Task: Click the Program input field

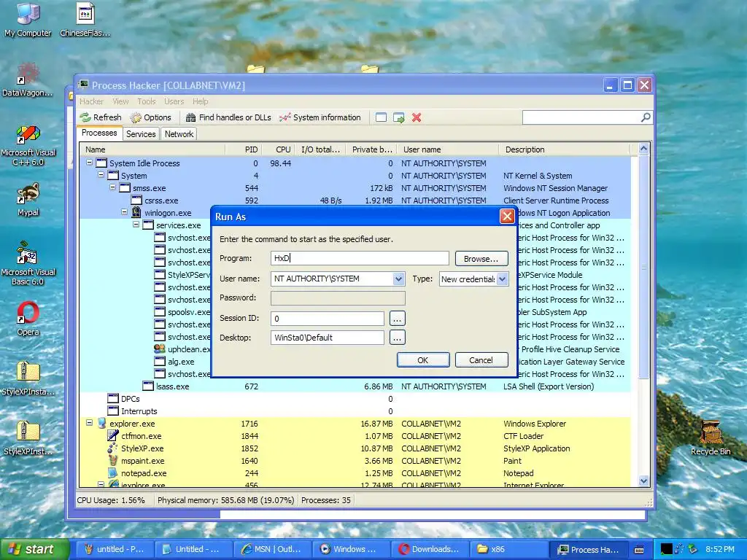Action: point(360,258)
